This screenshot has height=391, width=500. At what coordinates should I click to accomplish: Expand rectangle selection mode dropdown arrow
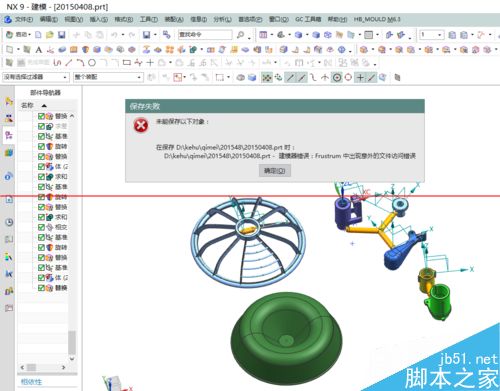coord(228,78)
